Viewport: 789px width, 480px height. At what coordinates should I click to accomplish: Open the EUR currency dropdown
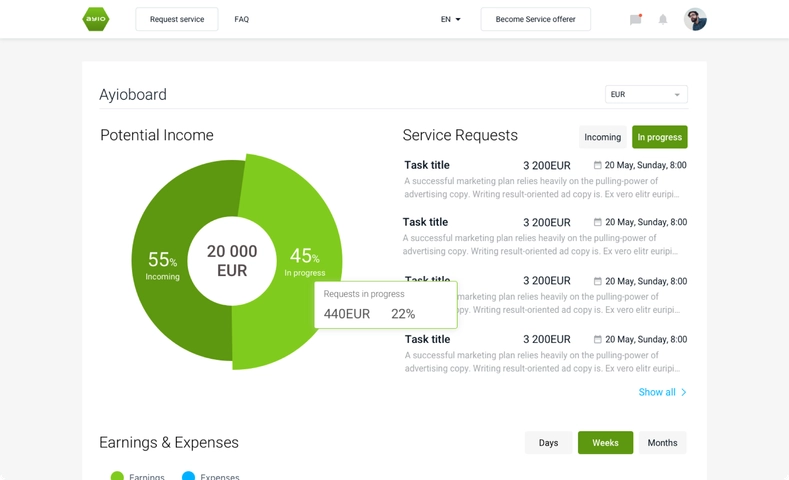click(646, 94)
